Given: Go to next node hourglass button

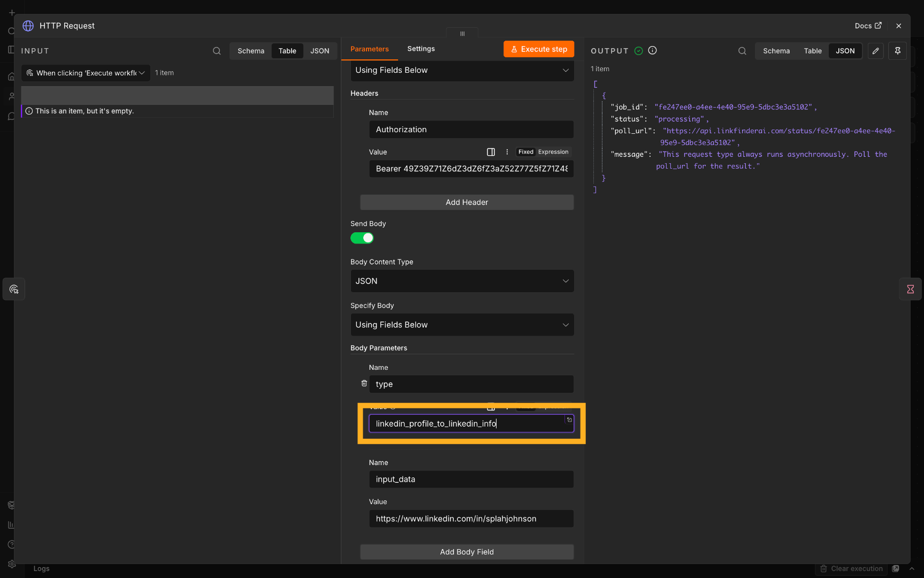Looking at the screenshot, I should [x=910, y=290].
